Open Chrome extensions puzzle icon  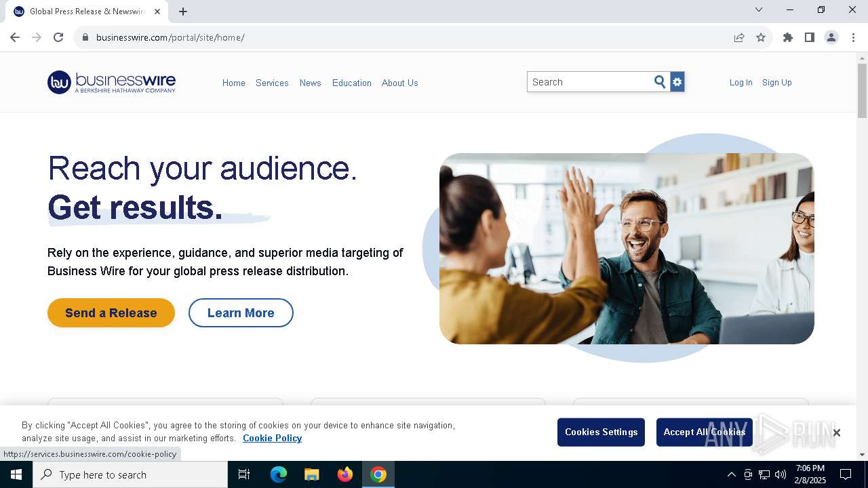[x=788, y=37]
